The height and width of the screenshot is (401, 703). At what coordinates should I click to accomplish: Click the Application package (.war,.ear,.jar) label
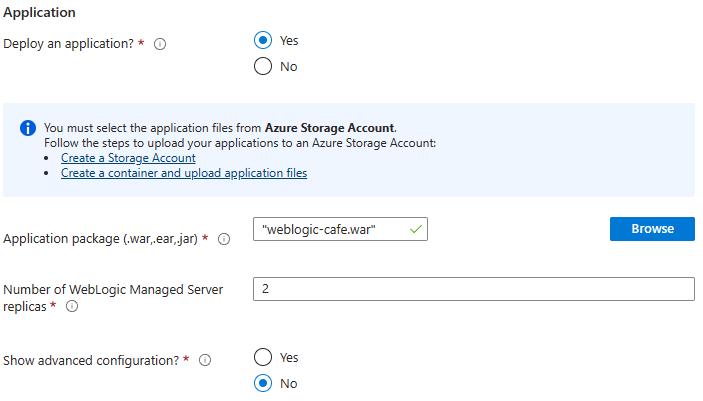104,239
